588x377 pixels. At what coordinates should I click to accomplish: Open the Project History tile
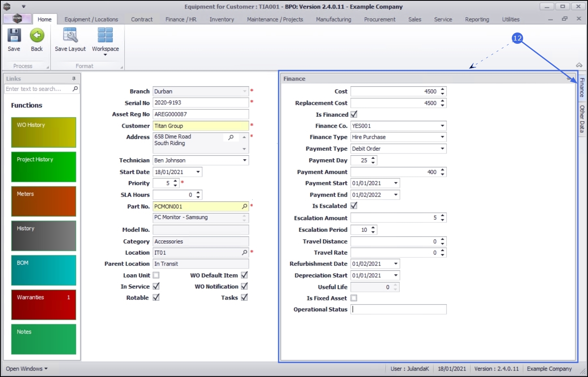click(x=44, y=167)
